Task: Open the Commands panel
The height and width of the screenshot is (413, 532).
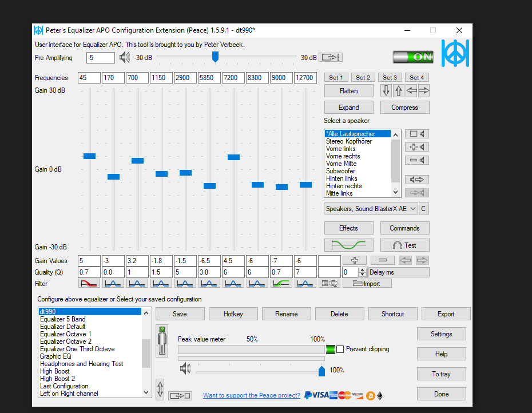Action: click(405, 228)
